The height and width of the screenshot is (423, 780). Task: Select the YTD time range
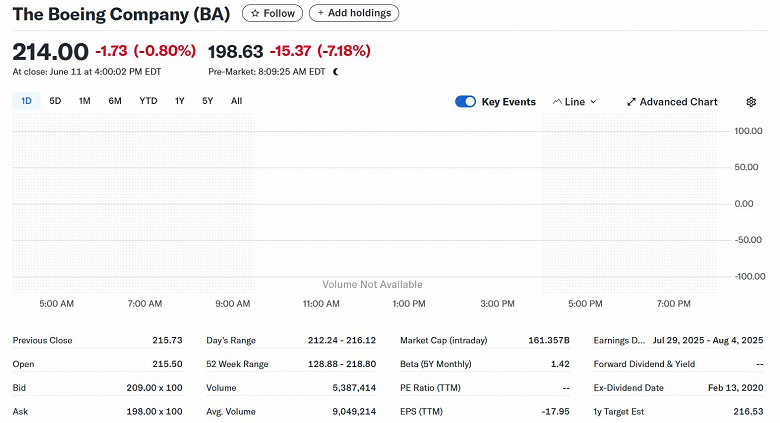pos(148,101)
